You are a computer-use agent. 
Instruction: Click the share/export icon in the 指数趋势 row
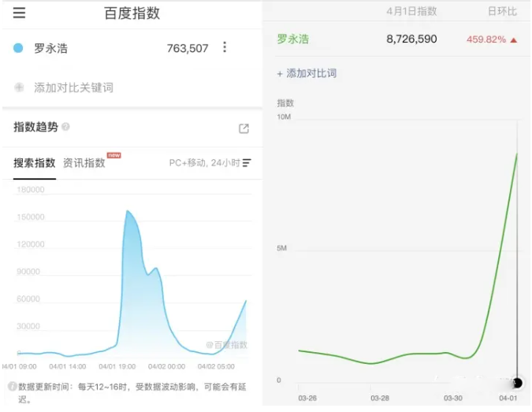[x=244, y=128]
